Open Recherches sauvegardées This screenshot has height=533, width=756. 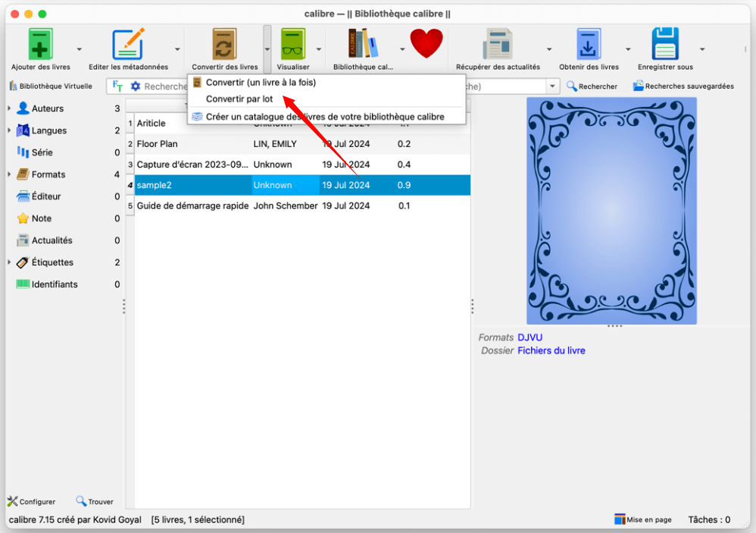[x=683, y=86]
